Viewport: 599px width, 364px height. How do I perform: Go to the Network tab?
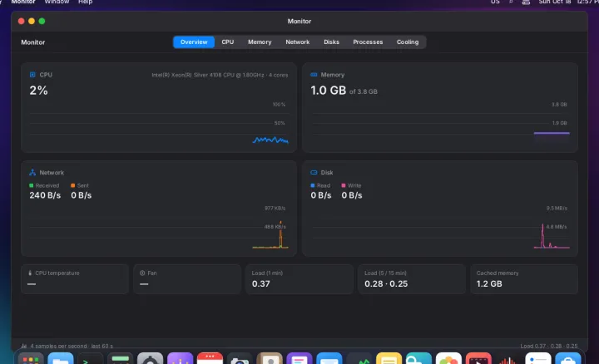click(298, 42)
